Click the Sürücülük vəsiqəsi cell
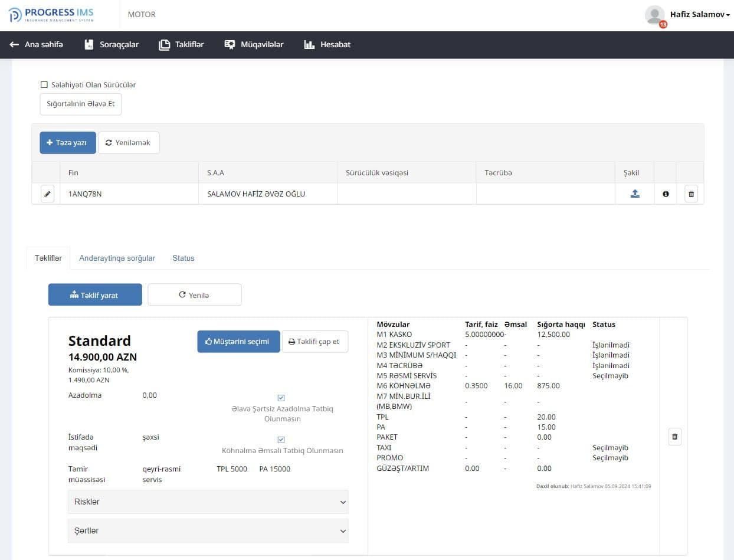 coord(407,194)
